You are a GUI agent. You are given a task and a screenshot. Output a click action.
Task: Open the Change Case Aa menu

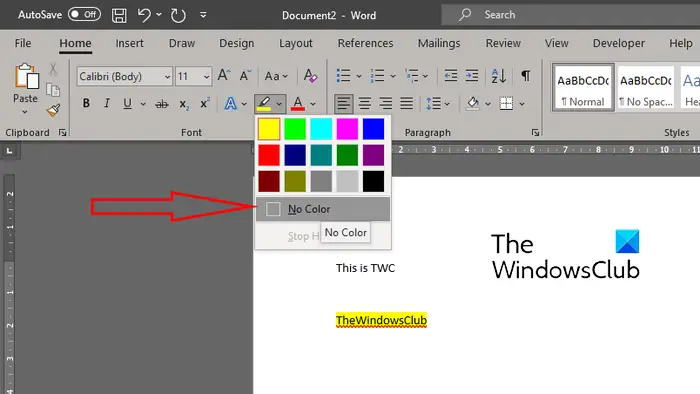point(276,76)
